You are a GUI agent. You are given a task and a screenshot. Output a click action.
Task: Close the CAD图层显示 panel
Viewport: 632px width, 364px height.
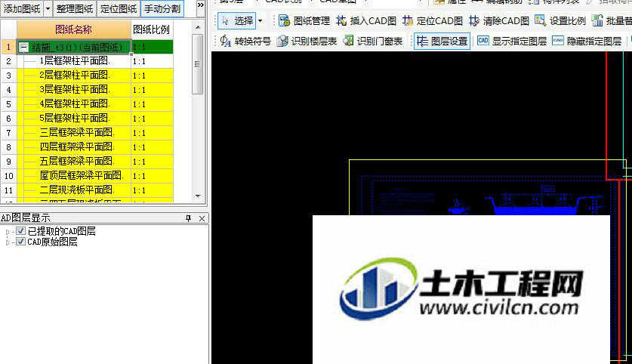202,218
